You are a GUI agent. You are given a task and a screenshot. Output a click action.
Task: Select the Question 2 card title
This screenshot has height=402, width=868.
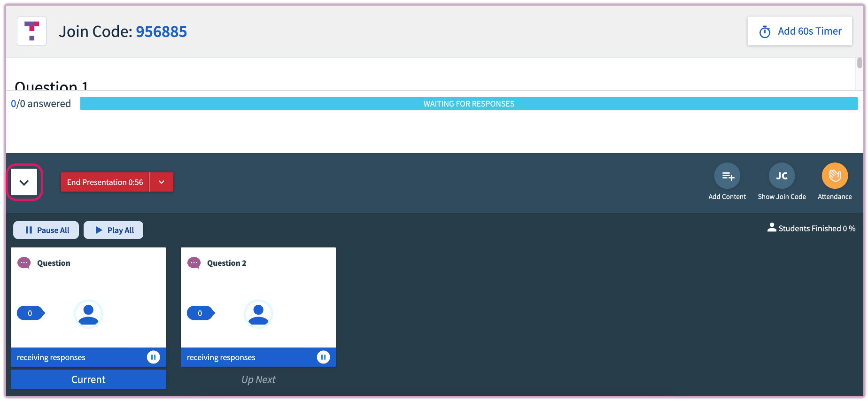coord(226,263)
